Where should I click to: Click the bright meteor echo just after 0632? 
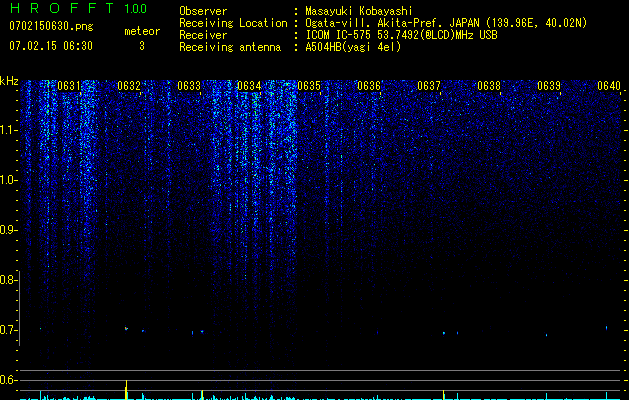(126, 328)
